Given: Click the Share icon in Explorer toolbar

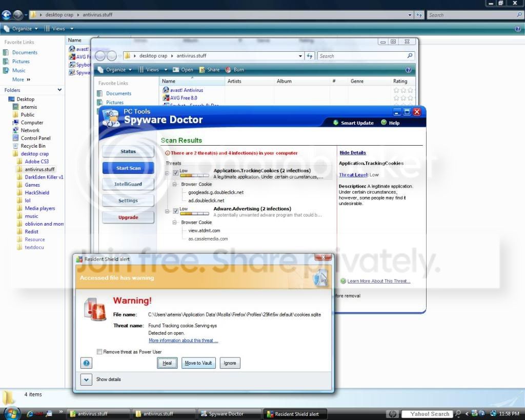Looking at the screenshot, I should click(203, 70).
